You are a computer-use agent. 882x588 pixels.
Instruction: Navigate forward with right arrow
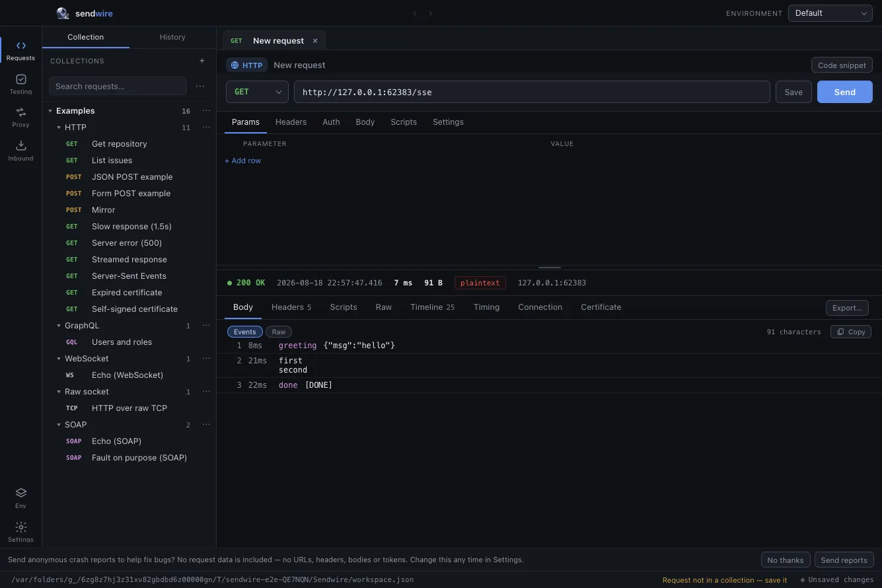tap(431, 13)
